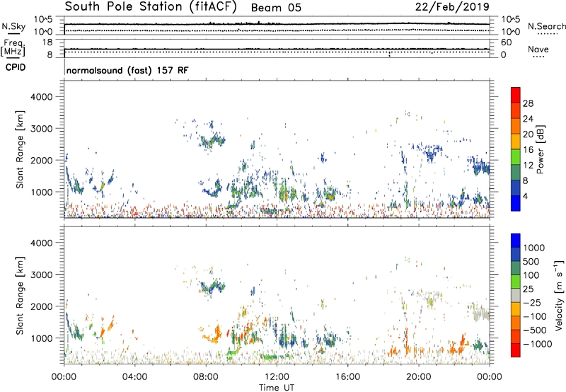566x392 pixels.
Task: Click the "CPID" row label
Action: [x=16, y=67]
